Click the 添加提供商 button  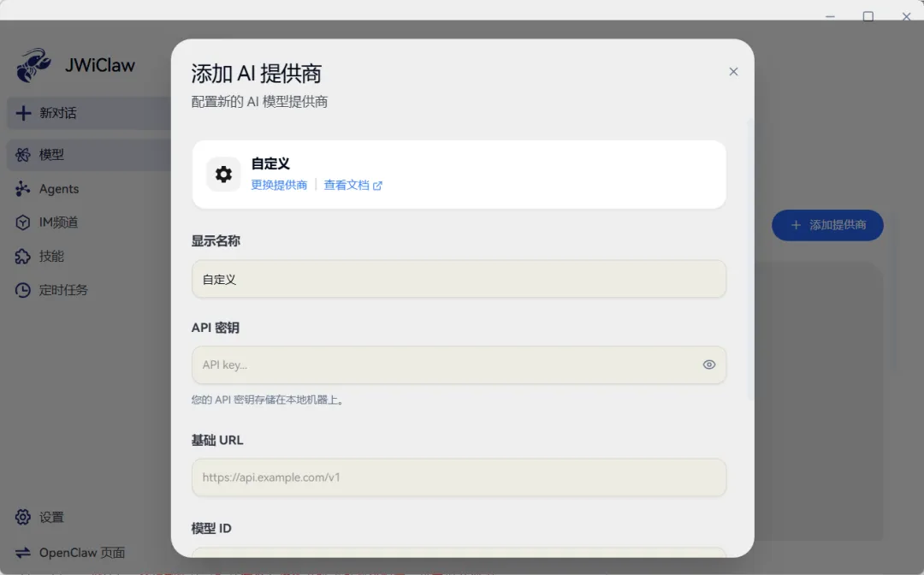[x=827, y=225]
